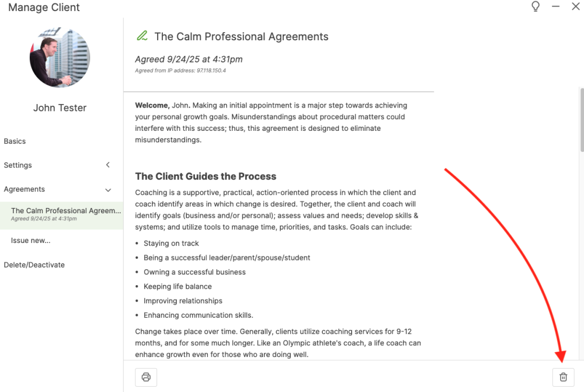The width and height of the screenshot is (584, 392).
Task: Expand the Settings section chevron
Action: pos(108,165)
